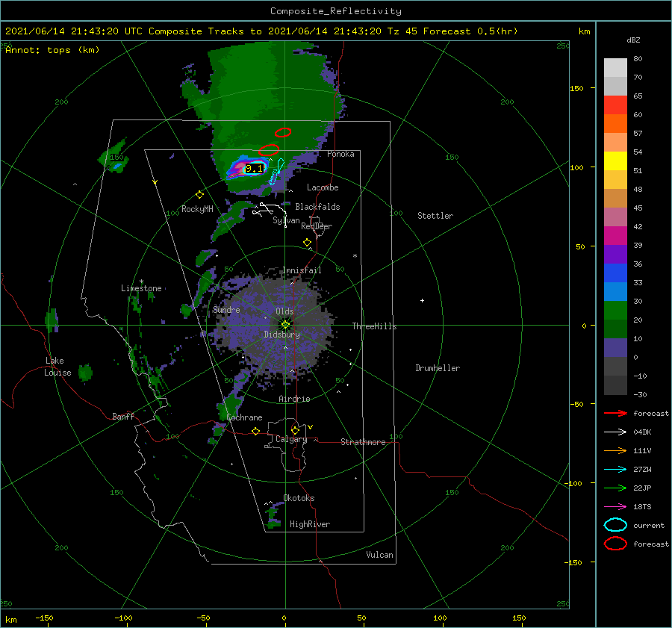Click the Composite_Reflectivity title

point(336,11)
